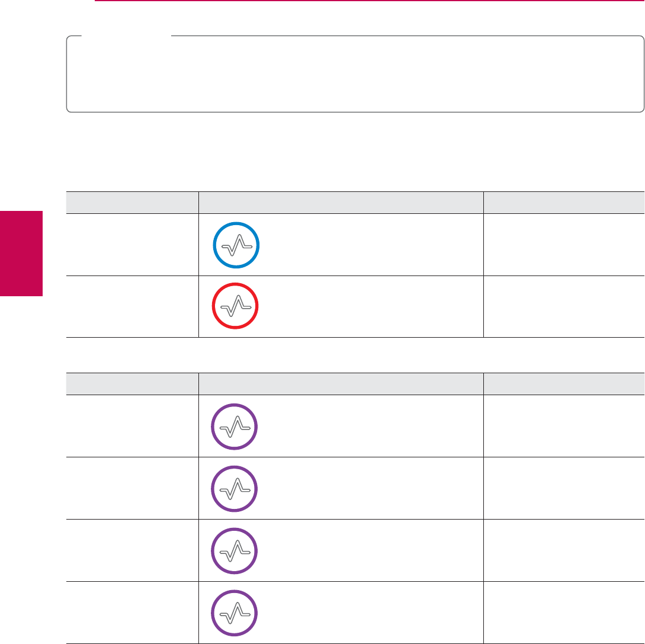Click the red-ringed waveform icon

pyautogui.click(x=235, y=307)
